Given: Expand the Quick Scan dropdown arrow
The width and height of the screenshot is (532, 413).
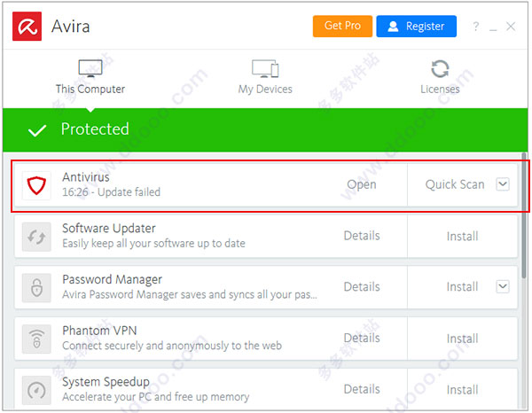Looking at the screenshot, I should pyautogui.click(x=503, y=184).
